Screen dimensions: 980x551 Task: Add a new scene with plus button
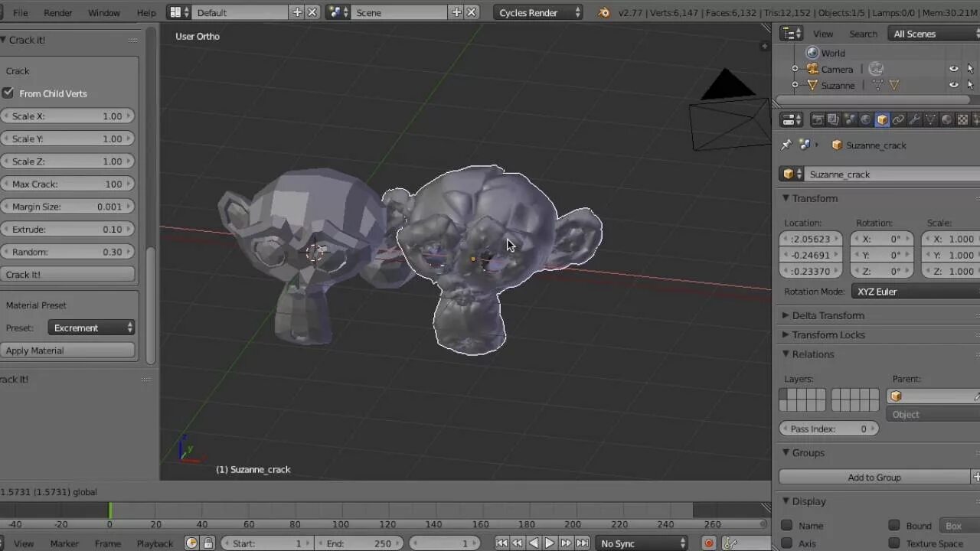[x=456, y=12]
